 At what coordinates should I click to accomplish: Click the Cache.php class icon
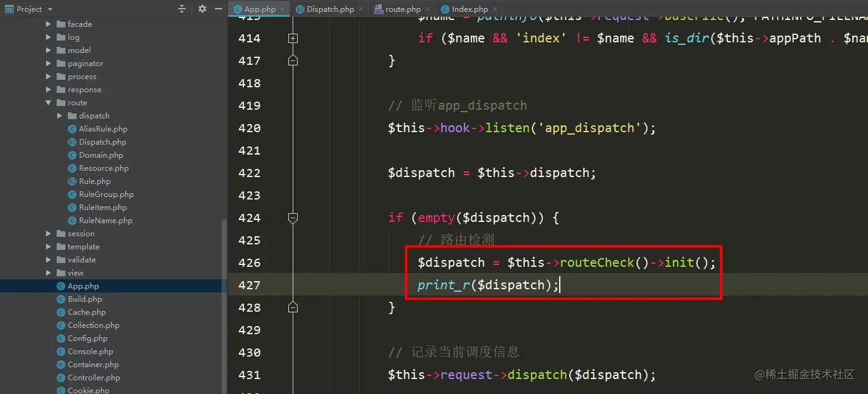coord(61,312)
